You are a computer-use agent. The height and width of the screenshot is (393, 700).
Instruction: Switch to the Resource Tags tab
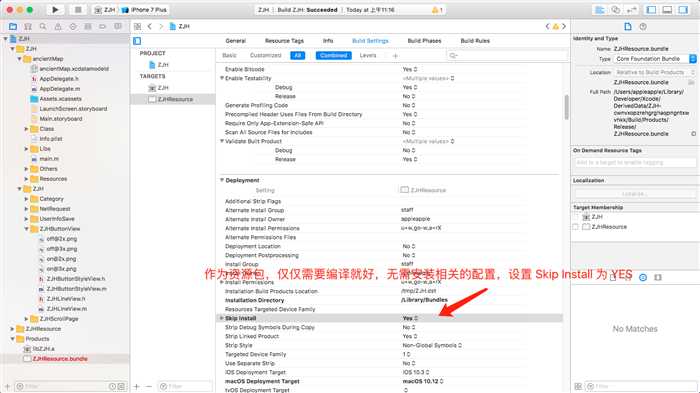point(284,41)
